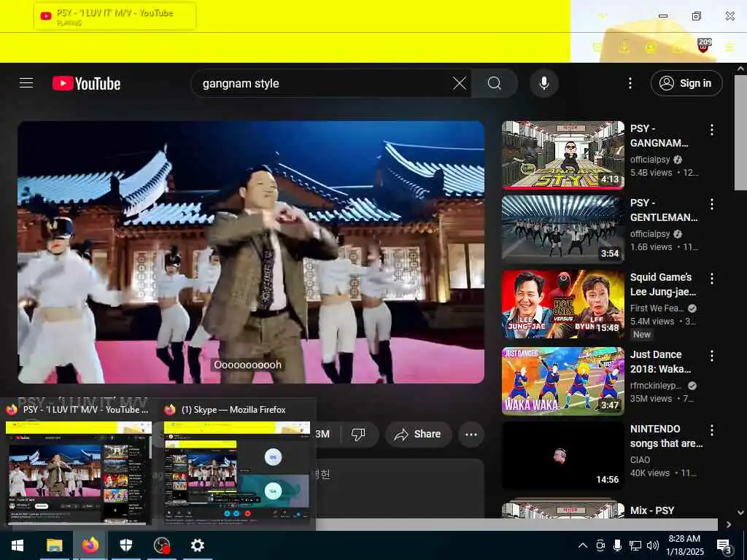Click the vertical scrollbar down arrow
747x560 pixels.
click(x=740, y=513)
